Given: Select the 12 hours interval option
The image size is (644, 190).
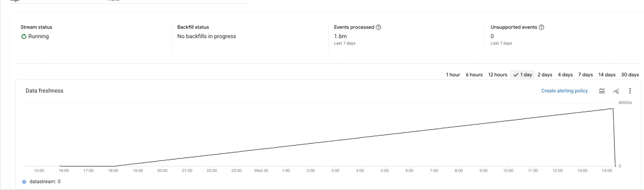Looking at the screenshot, I should pyautogui.click(x=497, y=74).
